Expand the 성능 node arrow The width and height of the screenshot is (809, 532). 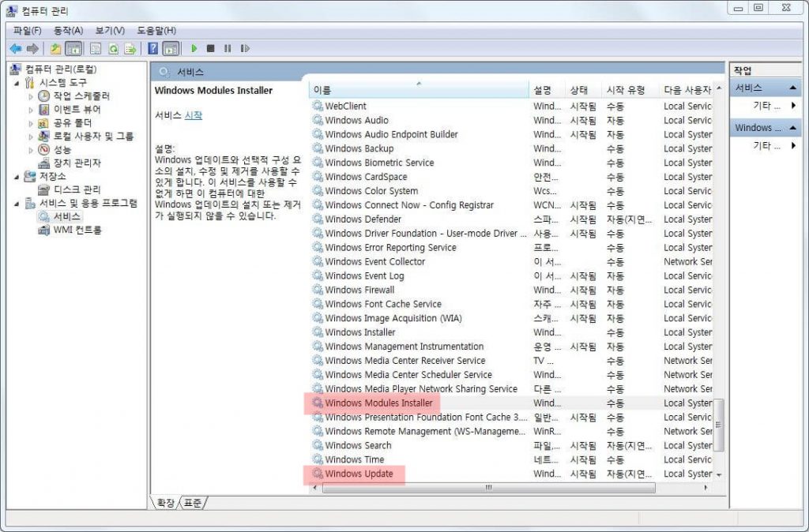click(31, 150)
